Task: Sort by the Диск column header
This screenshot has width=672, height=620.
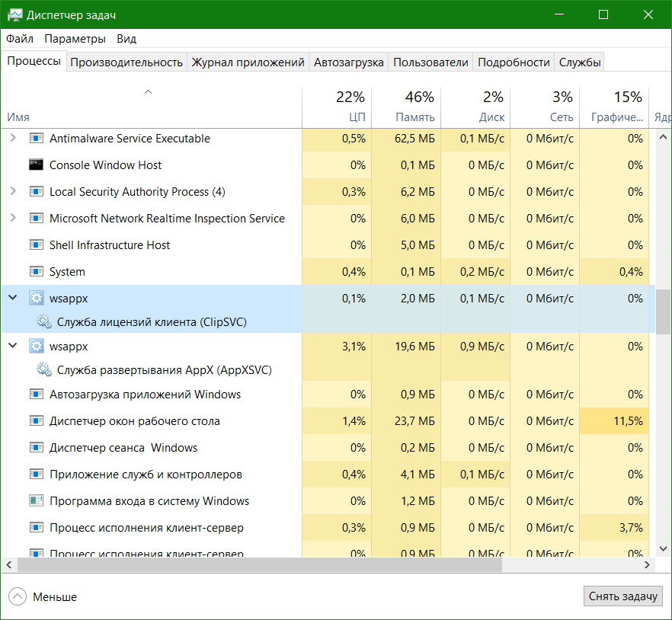Action: point(475,107)
